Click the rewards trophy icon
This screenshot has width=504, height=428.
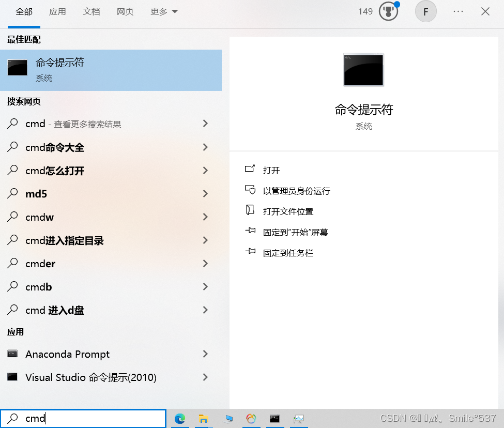tap(388, 11)
